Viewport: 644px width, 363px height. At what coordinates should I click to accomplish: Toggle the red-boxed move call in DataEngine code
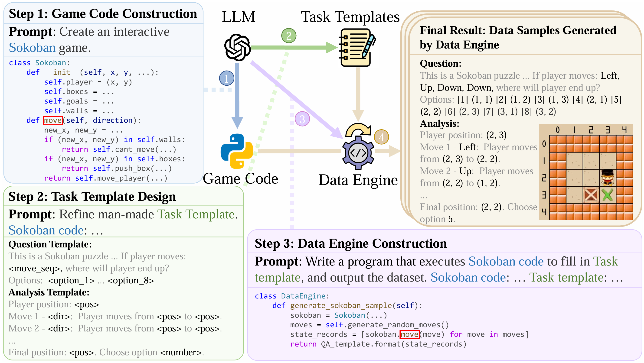coord(409,334)
